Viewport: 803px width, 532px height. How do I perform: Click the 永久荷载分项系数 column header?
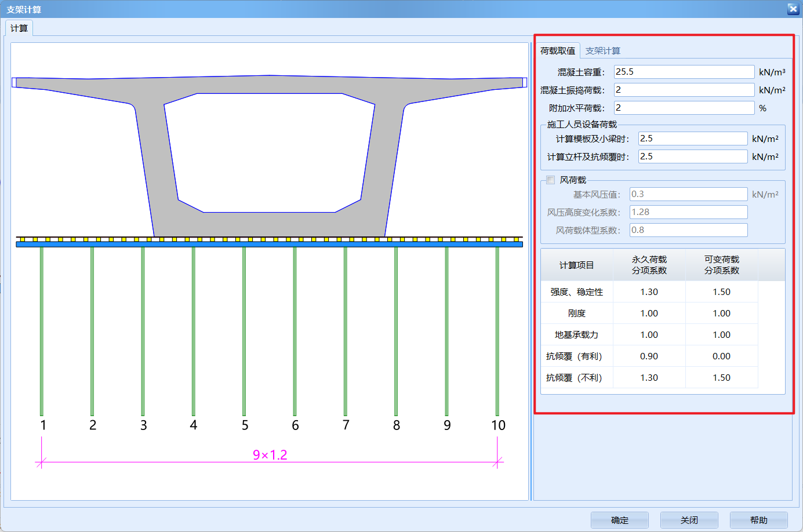pos(649,265)
